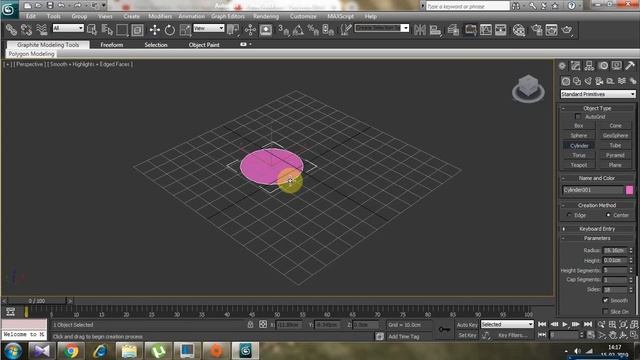Choose the Select Object arrow tool
The height and width of the screenshot is (360, 640).
point(92,30)
